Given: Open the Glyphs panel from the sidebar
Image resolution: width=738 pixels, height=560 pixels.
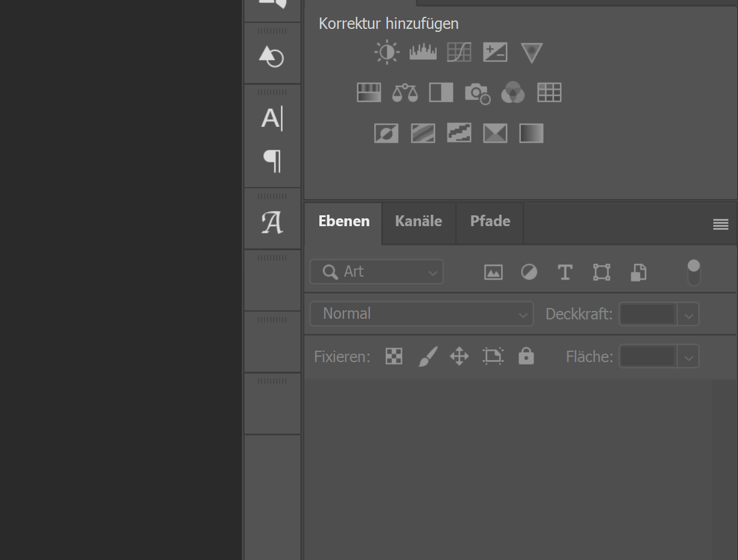Looking at the screenshot, I should [x=272, y=221].
